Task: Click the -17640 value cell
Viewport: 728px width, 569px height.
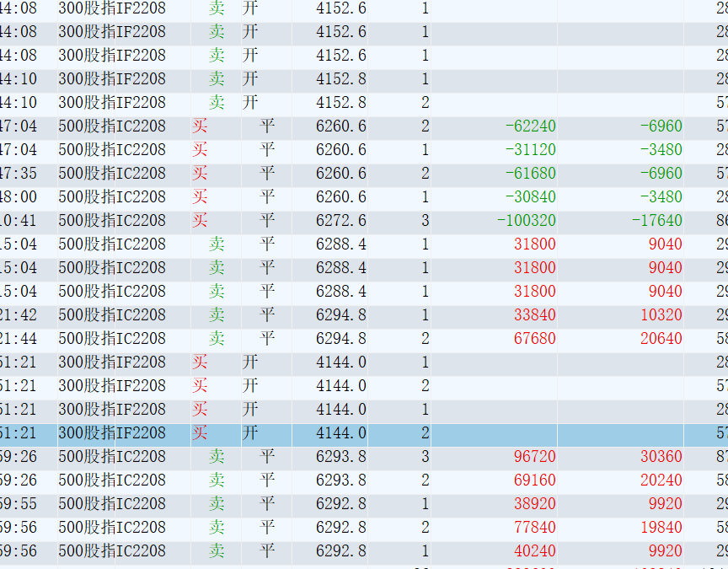Action: 656,221
